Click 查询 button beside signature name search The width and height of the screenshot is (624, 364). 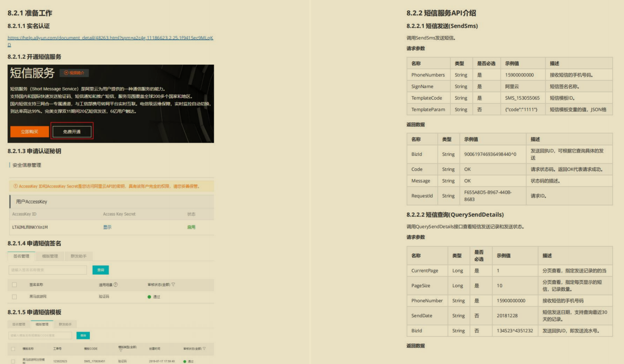click(101, 270)
